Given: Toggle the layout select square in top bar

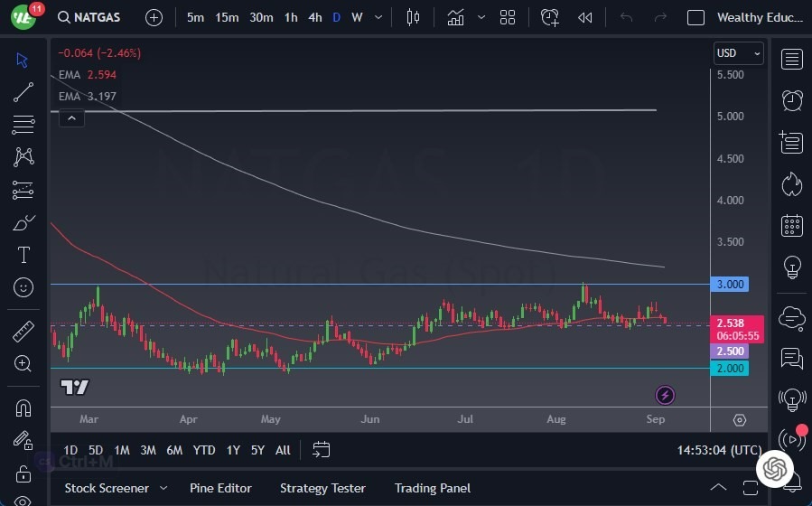Looking at the screenshot, I should click(695, 17).
